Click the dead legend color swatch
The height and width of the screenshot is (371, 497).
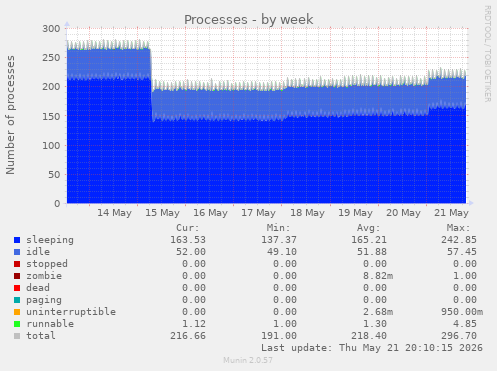[17, 288]
